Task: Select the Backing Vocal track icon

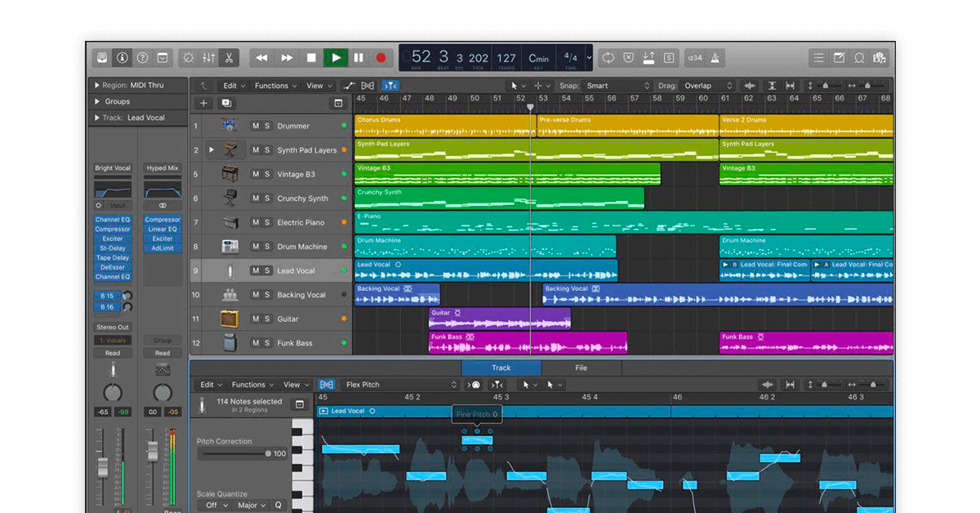Action: [229, 295]
